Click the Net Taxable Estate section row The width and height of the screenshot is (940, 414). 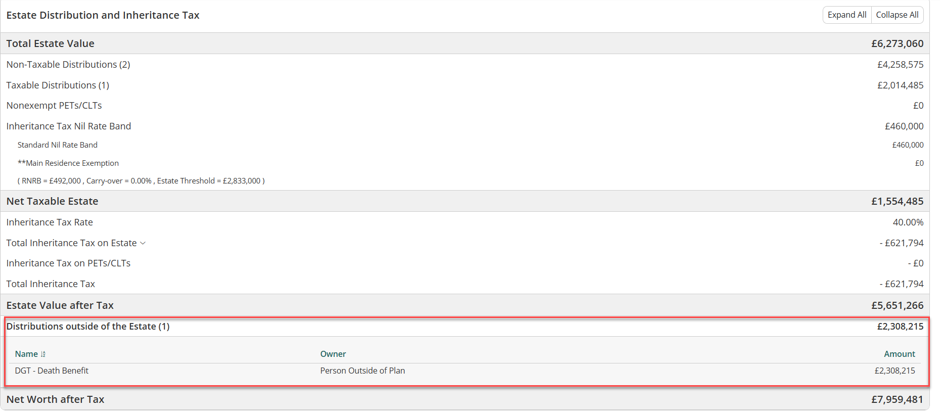[465, 201]
